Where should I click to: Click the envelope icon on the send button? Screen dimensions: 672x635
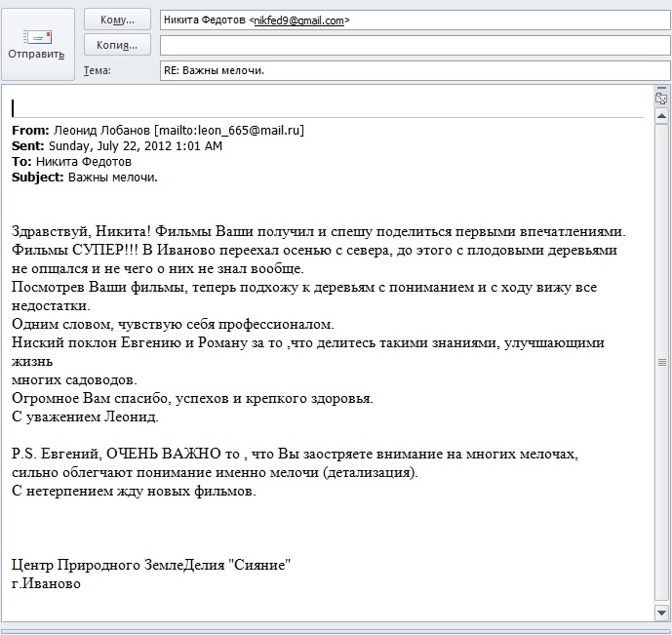(38, 37)
